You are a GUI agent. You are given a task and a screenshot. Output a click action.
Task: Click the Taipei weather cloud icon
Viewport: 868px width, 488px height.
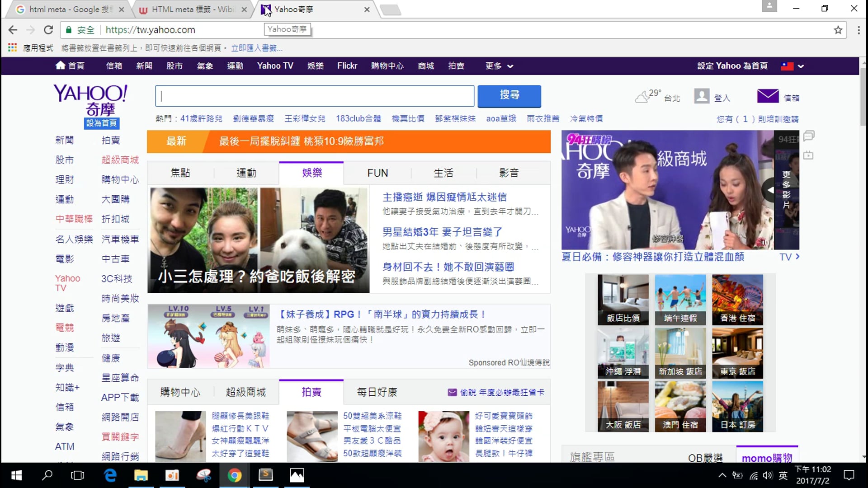[x=642, y=97]
